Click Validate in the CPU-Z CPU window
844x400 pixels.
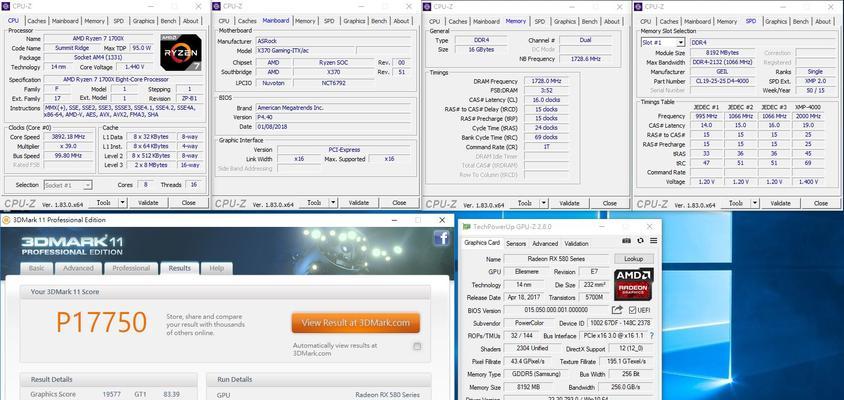tap(148, 203)
